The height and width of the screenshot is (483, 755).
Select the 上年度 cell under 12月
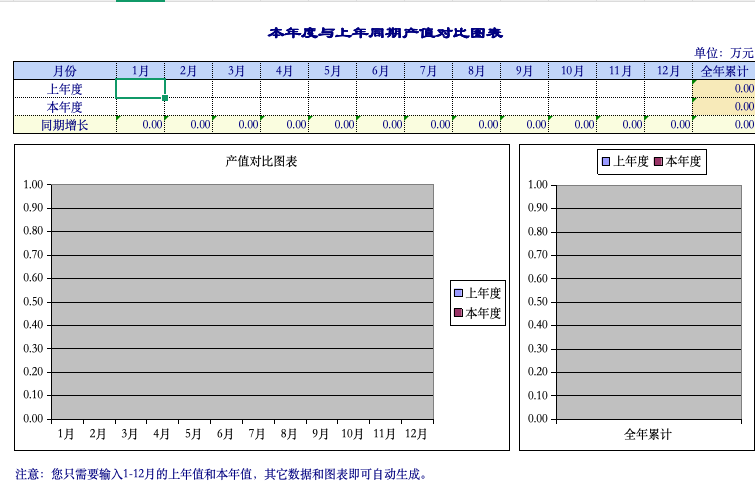pos(668,89)
